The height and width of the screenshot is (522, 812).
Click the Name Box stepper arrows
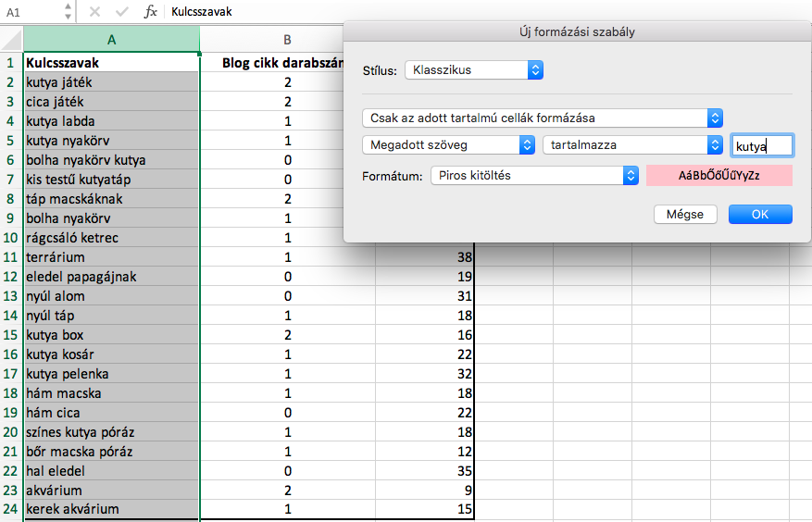(68, 11)
